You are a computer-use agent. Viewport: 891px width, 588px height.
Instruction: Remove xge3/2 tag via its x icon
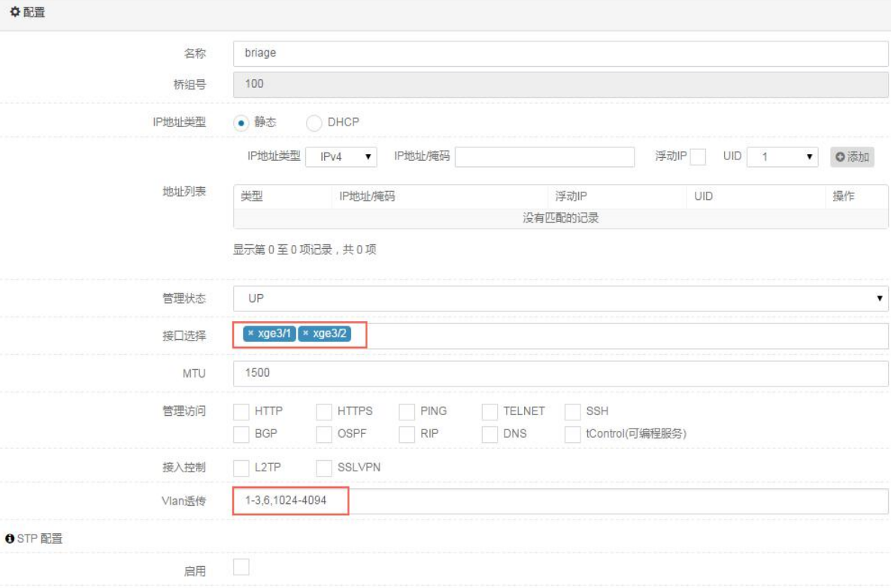click(306, 333)
